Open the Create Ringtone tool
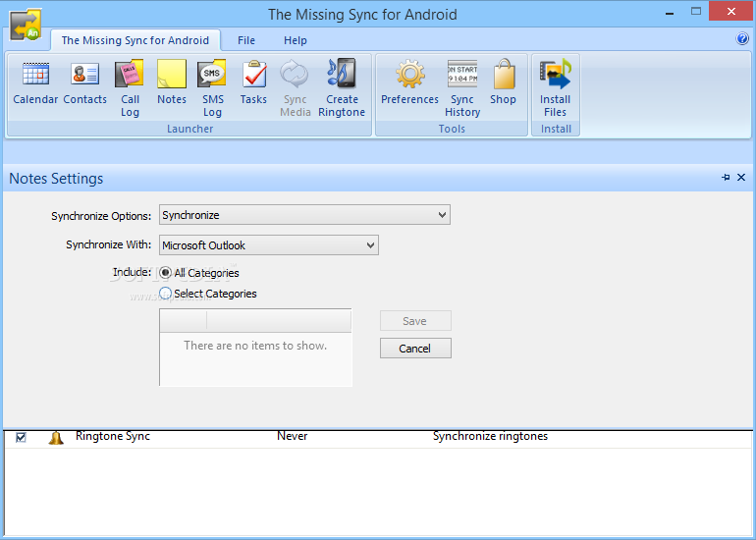The image size is (756, 540). (342, 88)
